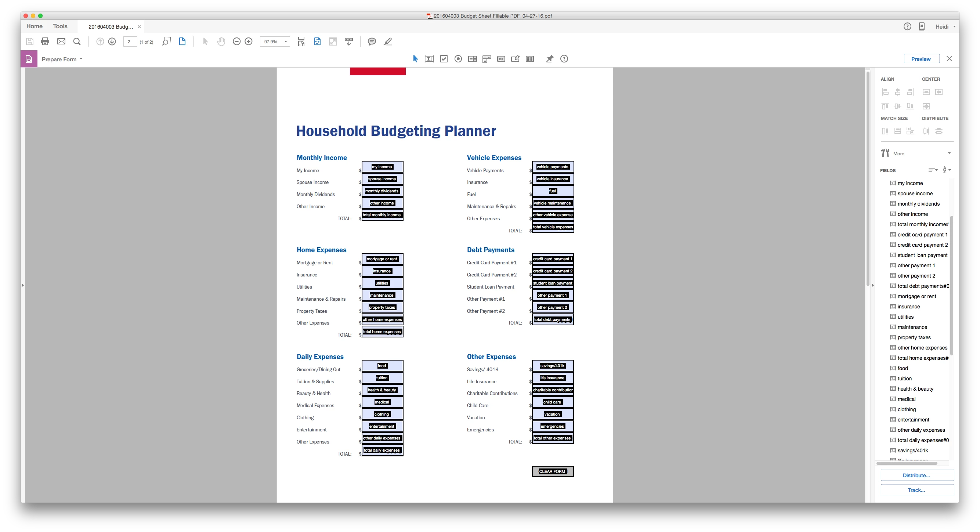Select the Add Signature Field tool
The width and height of the screenshot is (980, 532).
click(516, 59)
